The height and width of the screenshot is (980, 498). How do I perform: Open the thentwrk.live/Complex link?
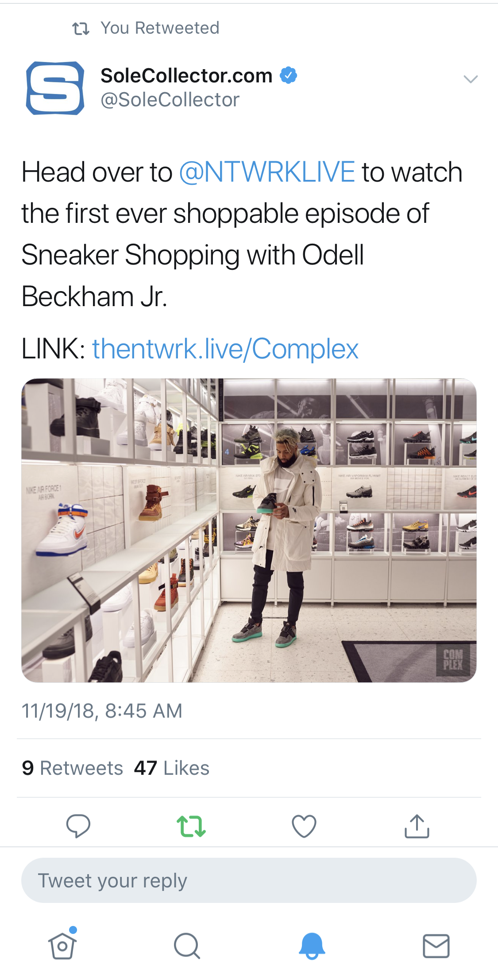point(225,349)
